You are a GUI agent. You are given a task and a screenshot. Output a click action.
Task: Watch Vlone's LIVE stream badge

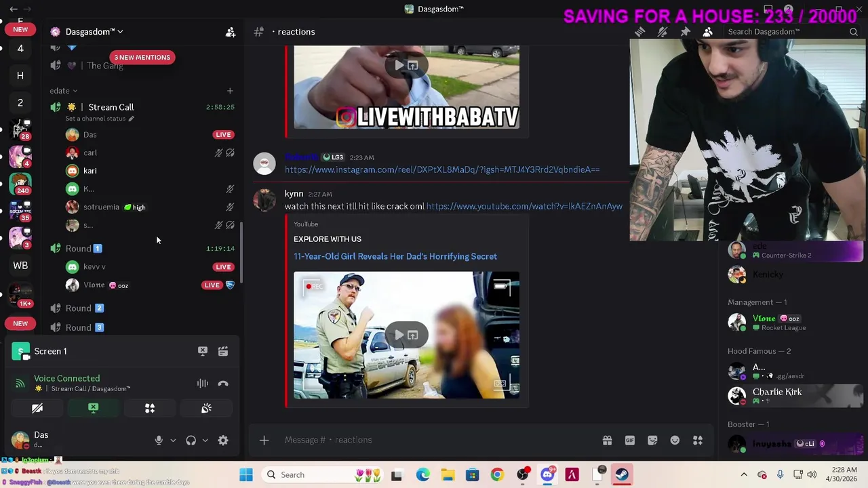212,285
